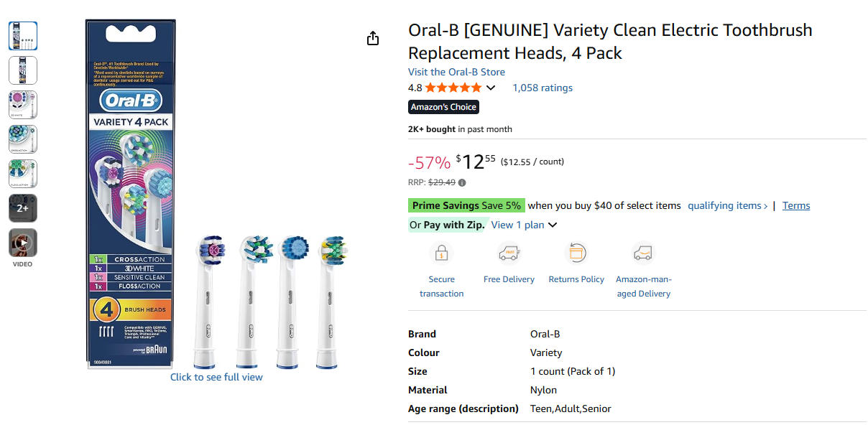Play the product VIDEO thumbnail
This screenshot has width=868, height=425.
[x=23, y=243]
